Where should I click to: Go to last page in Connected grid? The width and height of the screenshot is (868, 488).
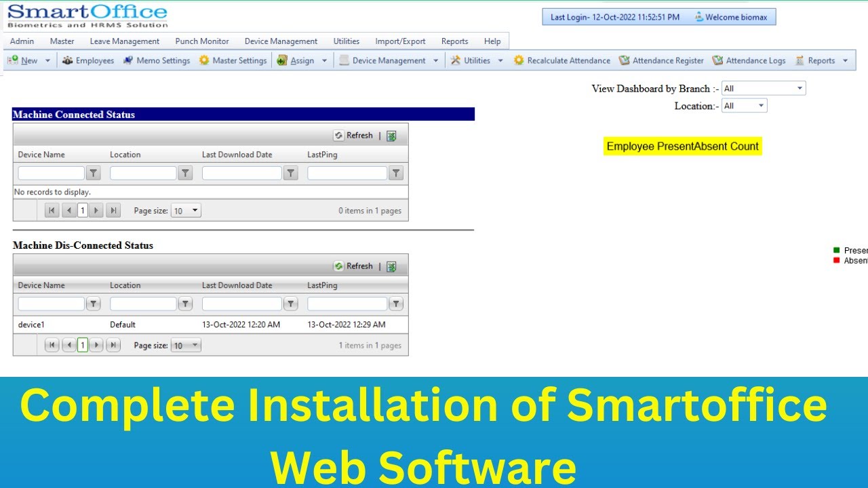click(113, 211)
